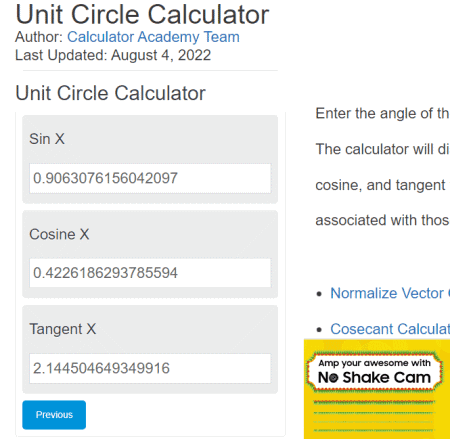Click the Tangent X label

tap(63, 329)
